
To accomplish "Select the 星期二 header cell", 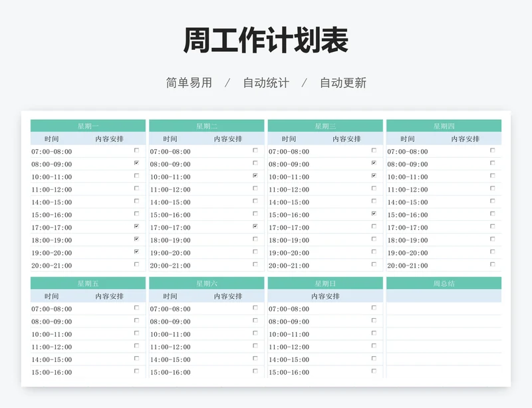I will click(x=207, y=126).
